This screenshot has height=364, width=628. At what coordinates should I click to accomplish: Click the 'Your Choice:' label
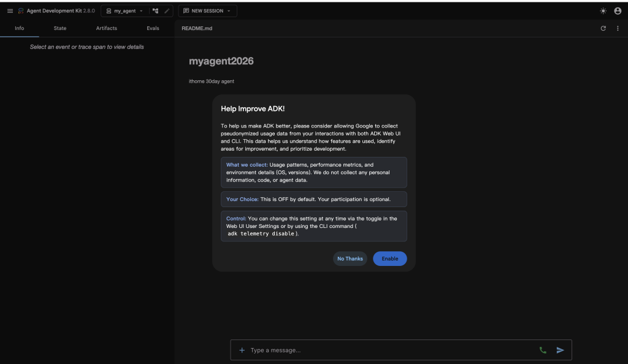point(242,199)
